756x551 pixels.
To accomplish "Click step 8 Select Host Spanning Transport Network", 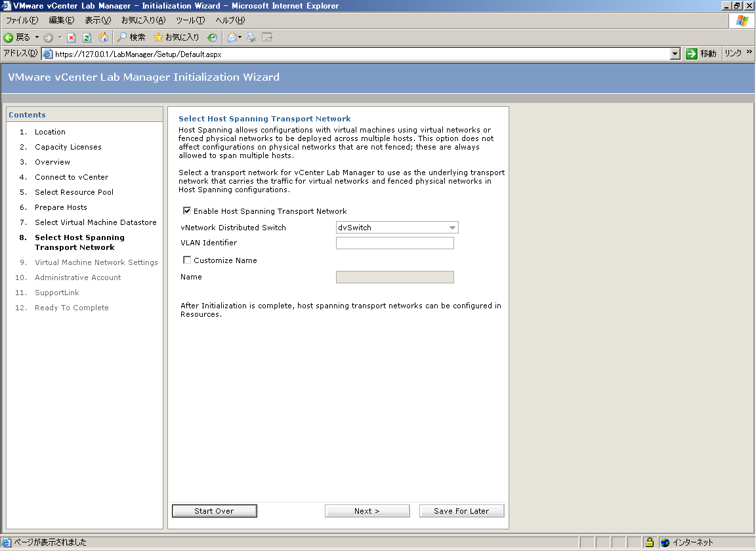I will (x=79, y=242).
